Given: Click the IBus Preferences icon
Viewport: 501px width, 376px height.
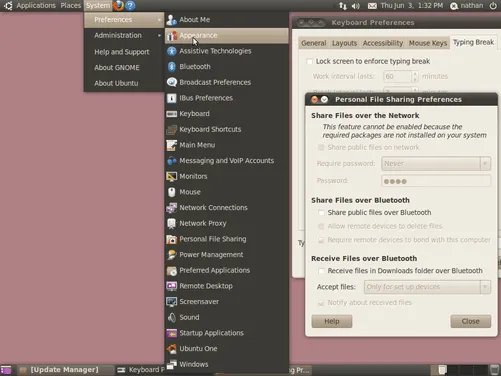Looking at the screenshot, I should click(x=171, y=98).
